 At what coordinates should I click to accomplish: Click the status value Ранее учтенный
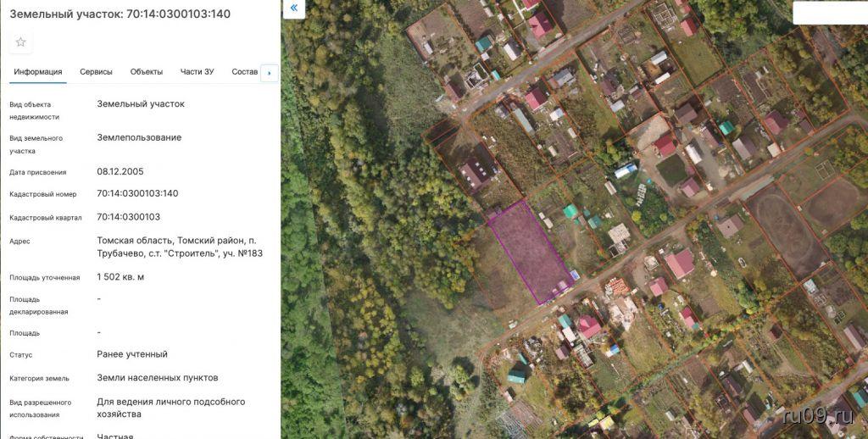coord(132,354)
